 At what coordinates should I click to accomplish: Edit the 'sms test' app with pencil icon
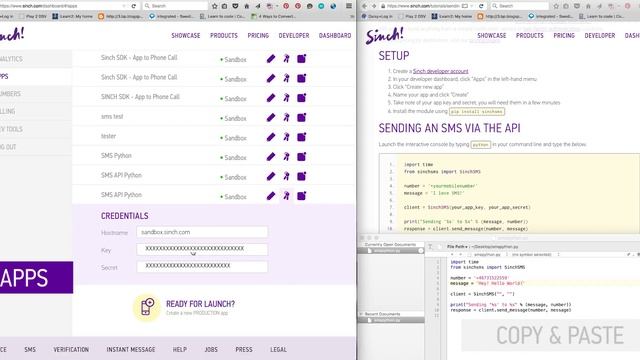[271, 118]
